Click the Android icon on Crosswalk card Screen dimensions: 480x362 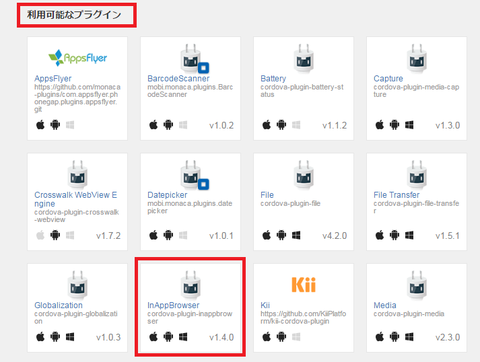click(55, 235)
